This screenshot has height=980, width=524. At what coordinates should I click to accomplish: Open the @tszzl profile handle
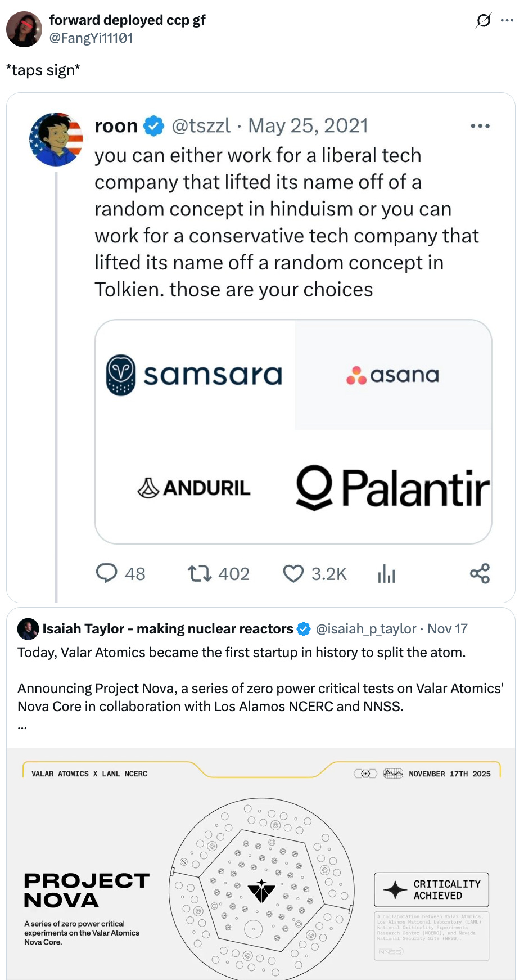[202, 125]
